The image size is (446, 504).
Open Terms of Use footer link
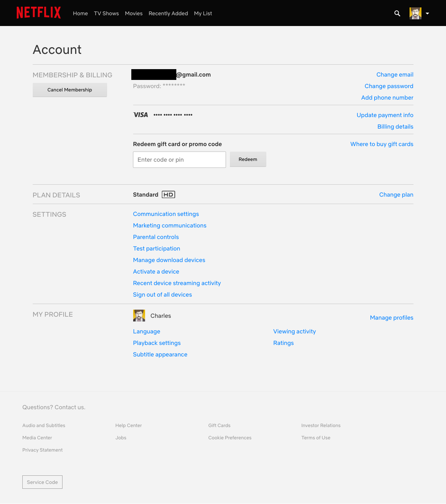click(x=316, y=438)
